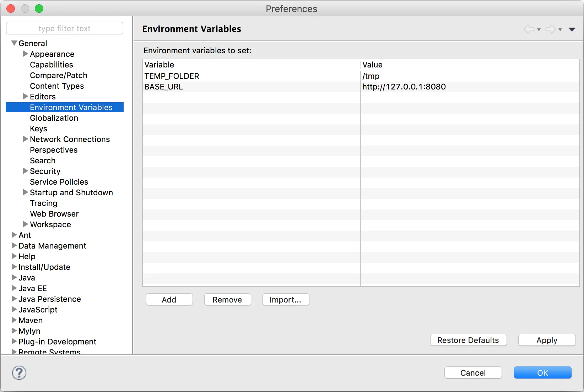Click the Import... button
Image resolution: width=584 pixels, height=392 pixels.
tap(286, 300)
